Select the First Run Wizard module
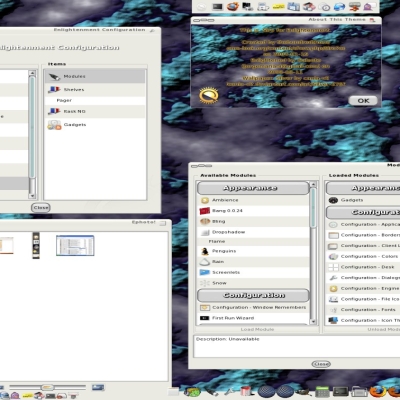This screenshot has height=400, width=400. [253, 318]
